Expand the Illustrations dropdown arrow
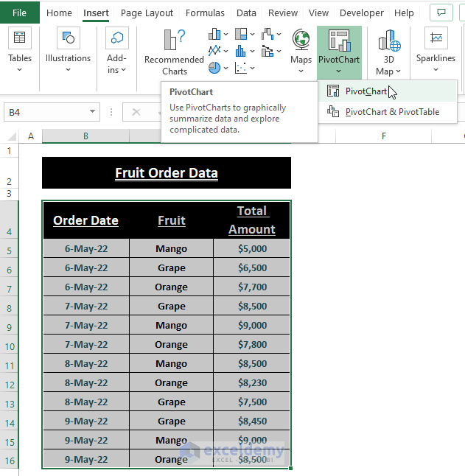This screenshot has height=476, width=465. [x=69, y=70]
